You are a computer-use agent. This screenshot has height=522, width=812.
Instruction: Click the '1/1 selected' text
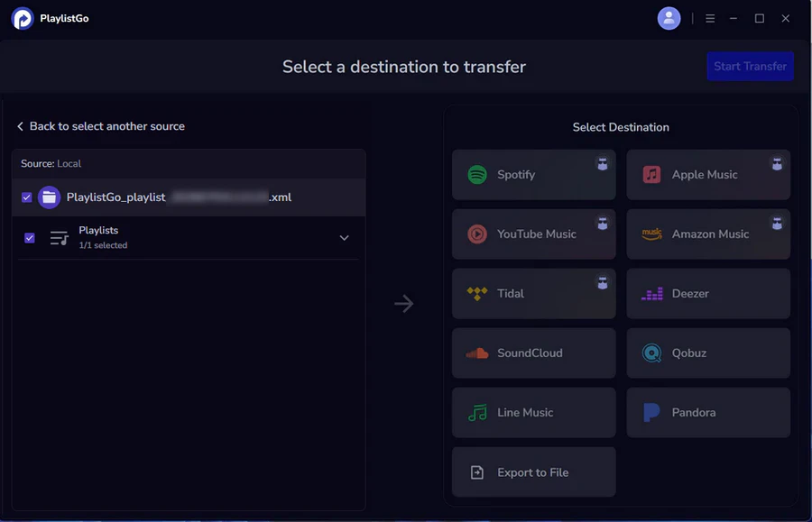click(103, 245)
